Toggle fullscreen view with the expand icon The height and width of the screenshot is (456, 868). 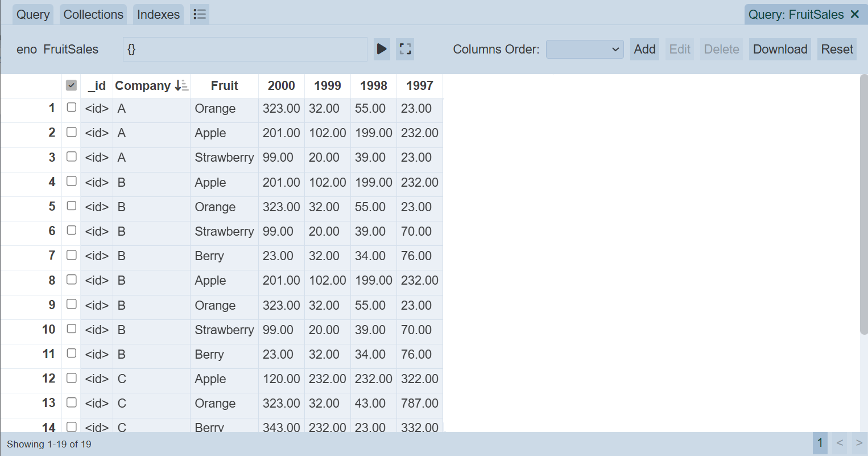point(405,50)
